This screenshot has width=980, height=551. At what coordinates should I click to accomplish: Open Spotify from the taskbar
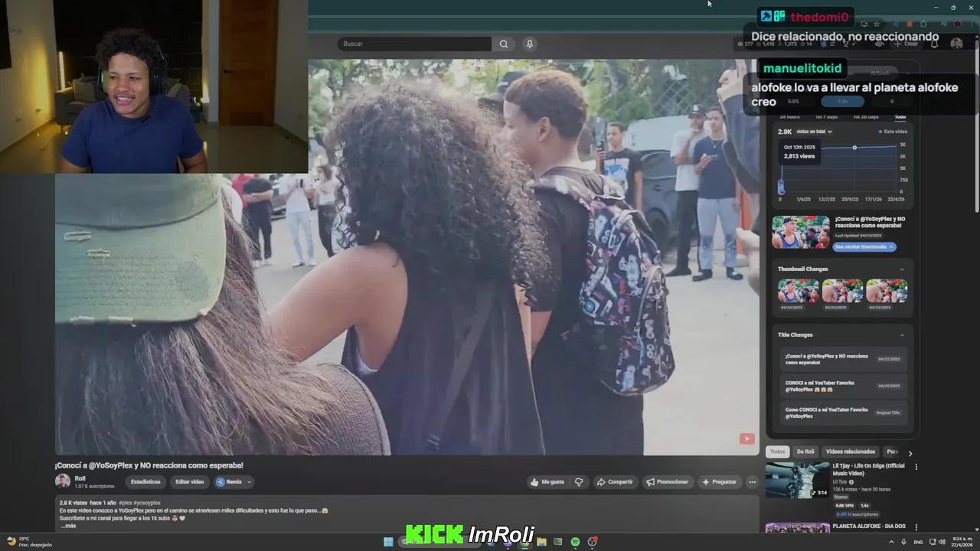click(575, 542)
